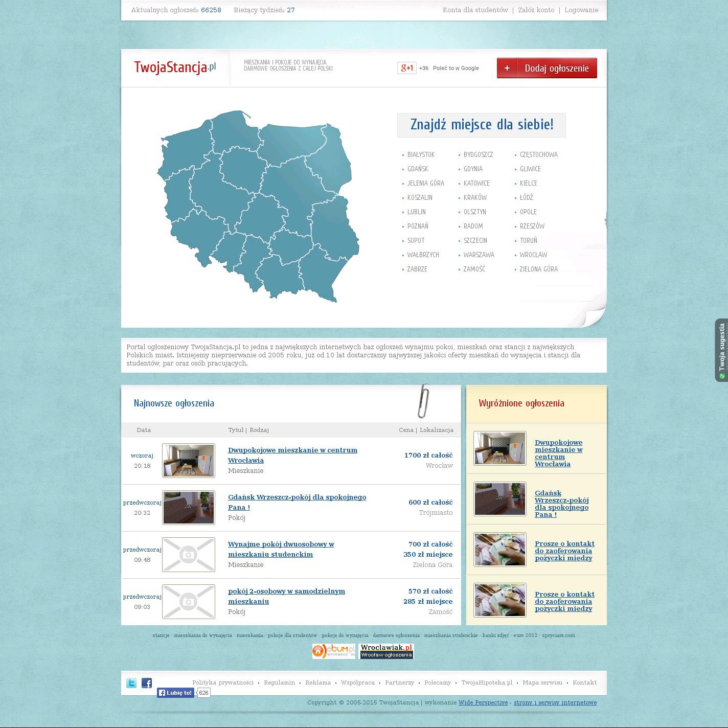Select Kraków in the city list

tap(475, 197)
